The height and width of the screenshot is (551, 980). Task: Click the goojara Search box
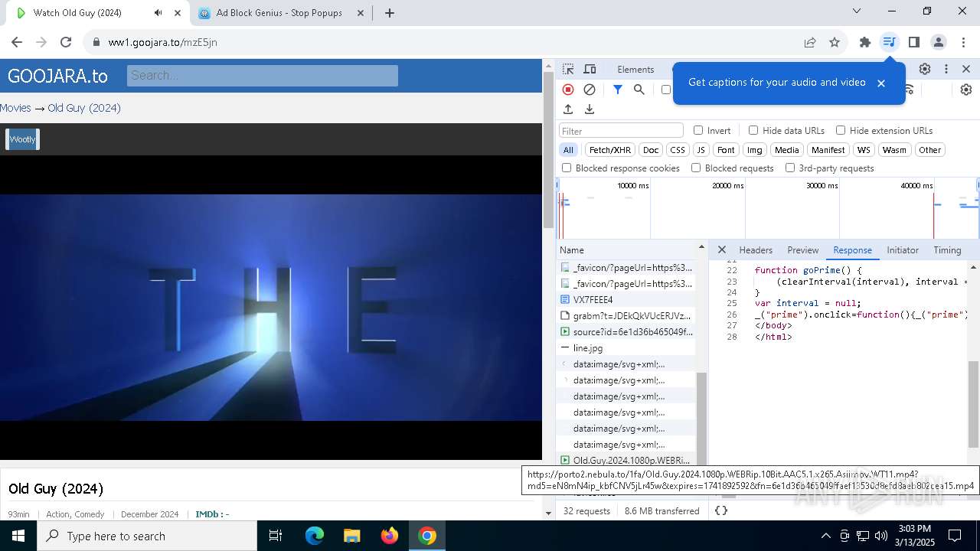click(263, 76)
